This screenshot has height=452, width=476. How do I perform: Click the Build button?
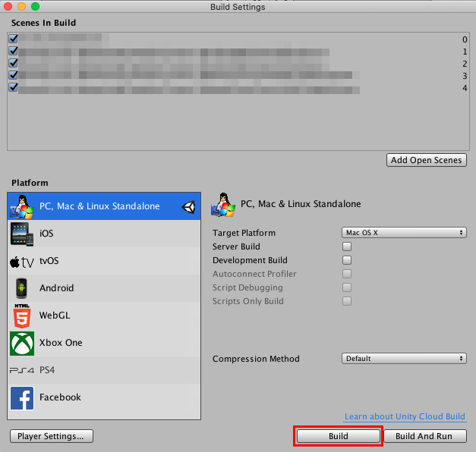click(338, 436)
